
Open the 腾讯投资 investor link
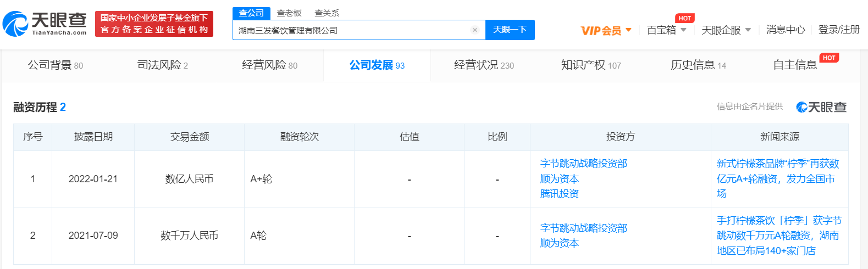[560, 194]
